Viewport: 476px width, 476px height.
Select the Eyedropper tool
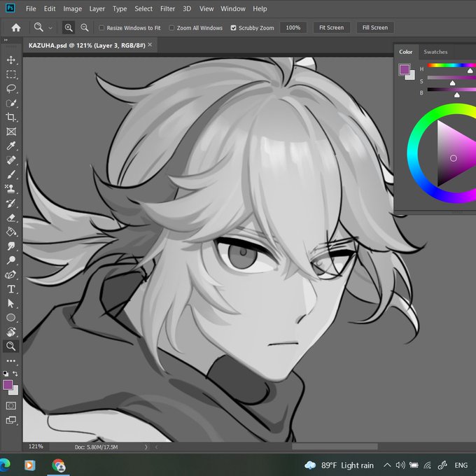pyautogui.click(x=11, y=146)
